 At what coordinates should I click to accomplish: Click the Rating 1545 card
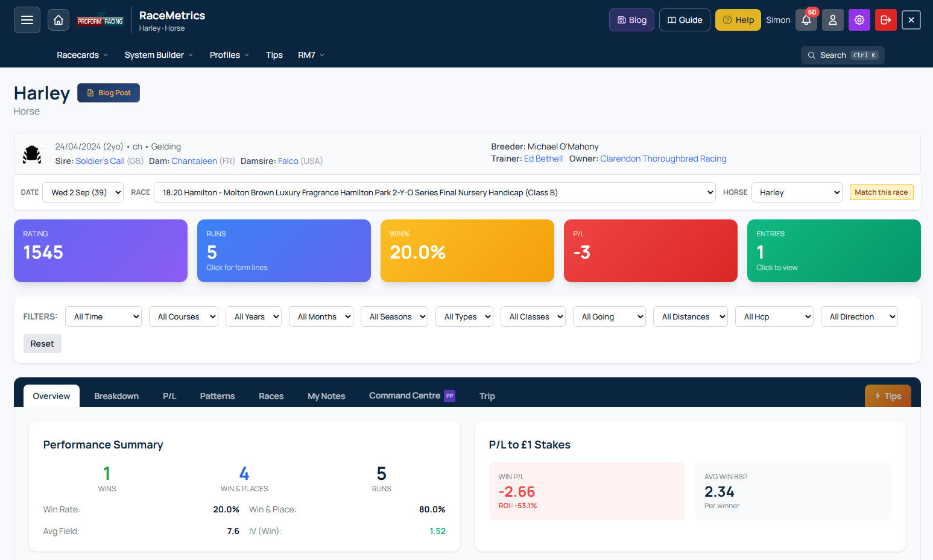[x=101, y=251]
